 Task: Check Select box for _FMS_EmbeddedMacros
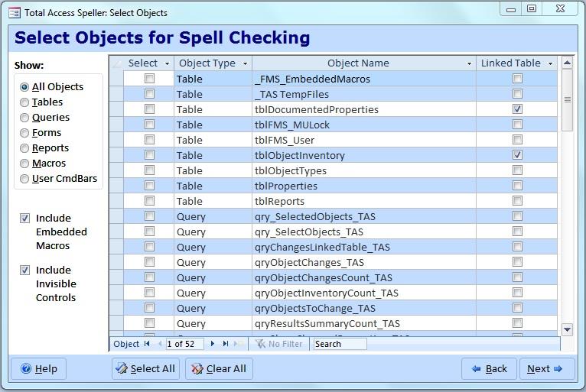[x=149, y=79]
